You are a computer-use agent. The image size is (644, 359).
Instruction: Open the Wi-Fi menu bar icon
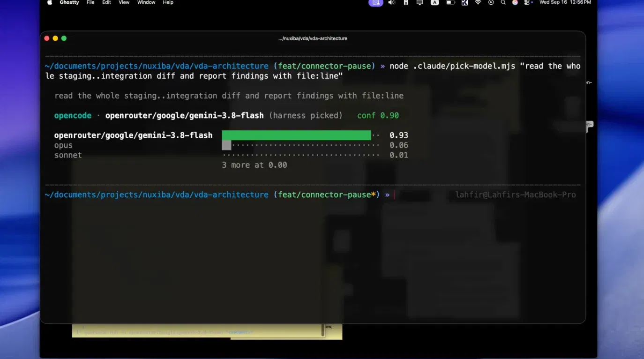tap(478, 3)
